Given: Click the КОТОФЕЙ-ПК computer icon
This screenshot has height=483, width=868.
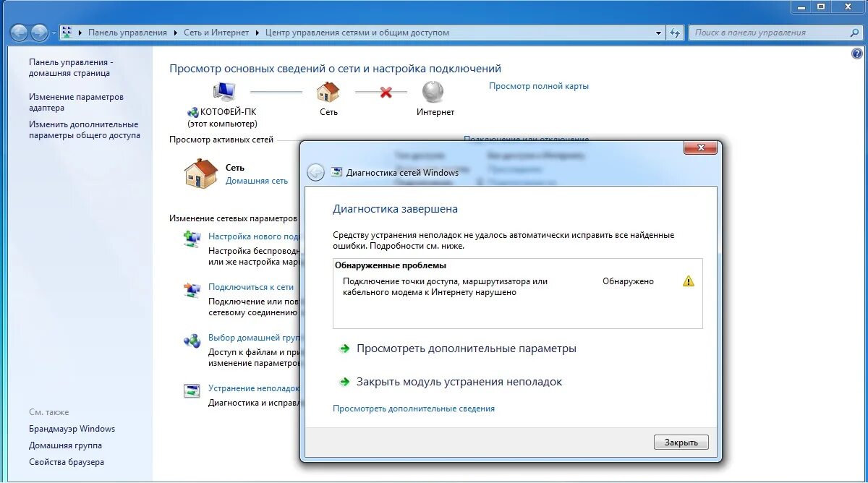Looking at the screenshot, I should point(224,91).
